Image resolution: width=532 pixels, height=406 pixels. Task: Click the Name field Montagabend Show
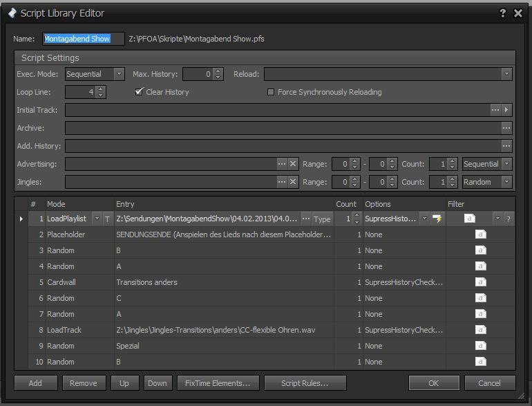click(x=84, y=39)
